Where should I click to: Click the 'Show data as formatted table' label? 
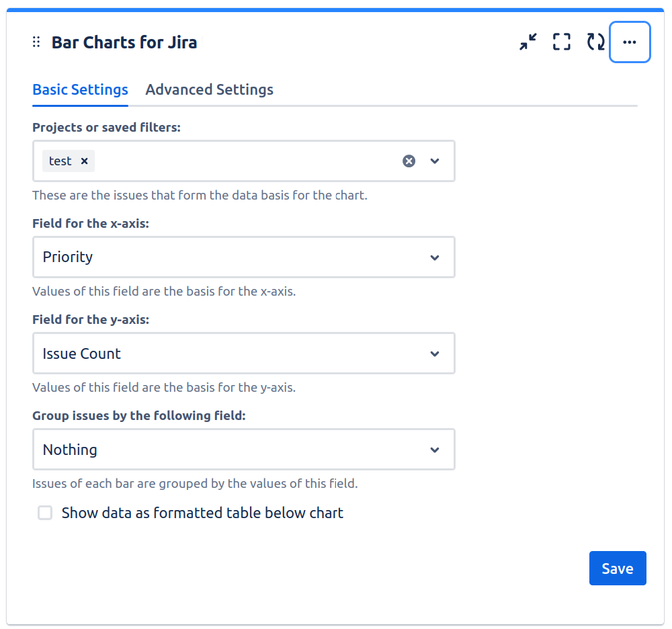[202, 513]
